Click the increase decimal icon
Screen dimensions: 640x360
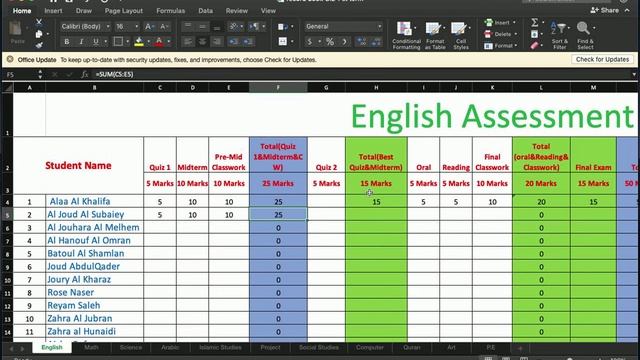(x=361, y=42)
